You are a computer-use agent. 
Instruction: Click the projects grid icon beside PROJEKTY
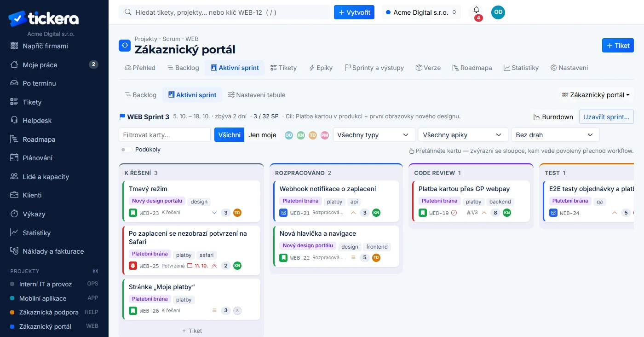[96, 271]
